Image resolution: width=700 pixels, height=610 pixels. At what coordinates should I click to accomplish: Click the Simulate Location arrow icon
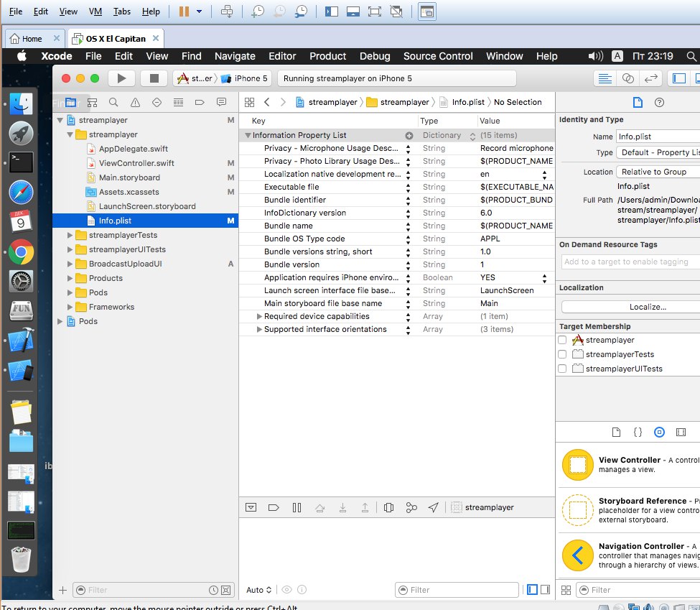[x=433, y=507]
